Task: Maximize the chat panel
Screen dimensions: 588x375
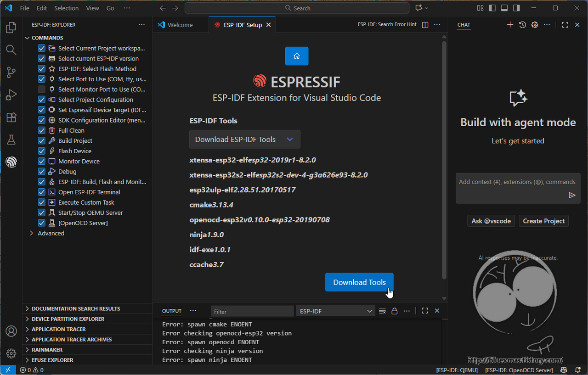Action: 565,25
